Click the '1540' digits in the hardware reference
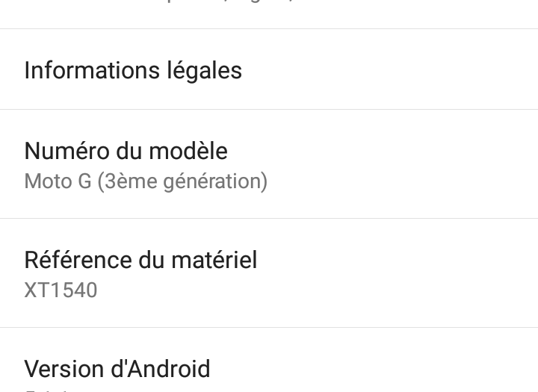The width and height of the screenshot is (538, 392). point(72,290)
